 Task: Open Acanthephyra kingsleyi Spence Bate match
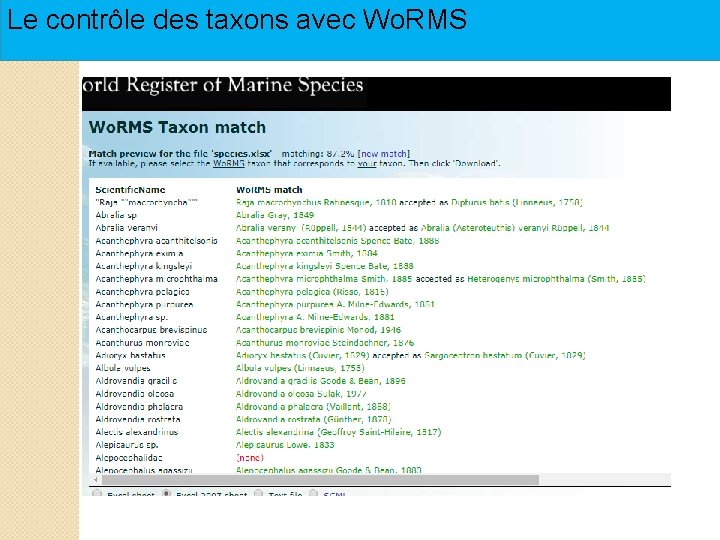click(x=325, y=266)
